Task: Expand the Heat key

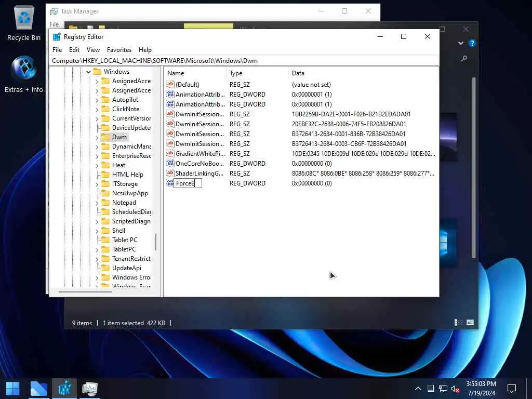Action: pos(97,166)
